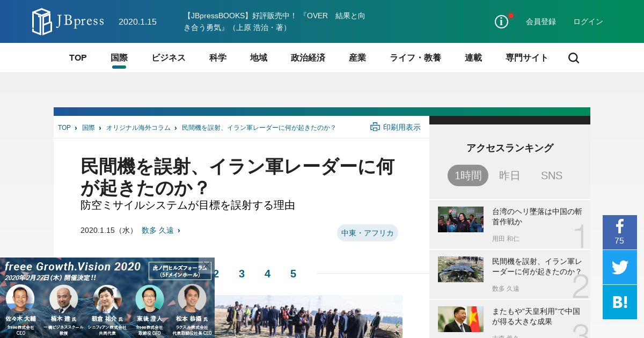The image size is (644, 338).
Task: Select 国際 navigation item
Action: [x=119, y=58]
